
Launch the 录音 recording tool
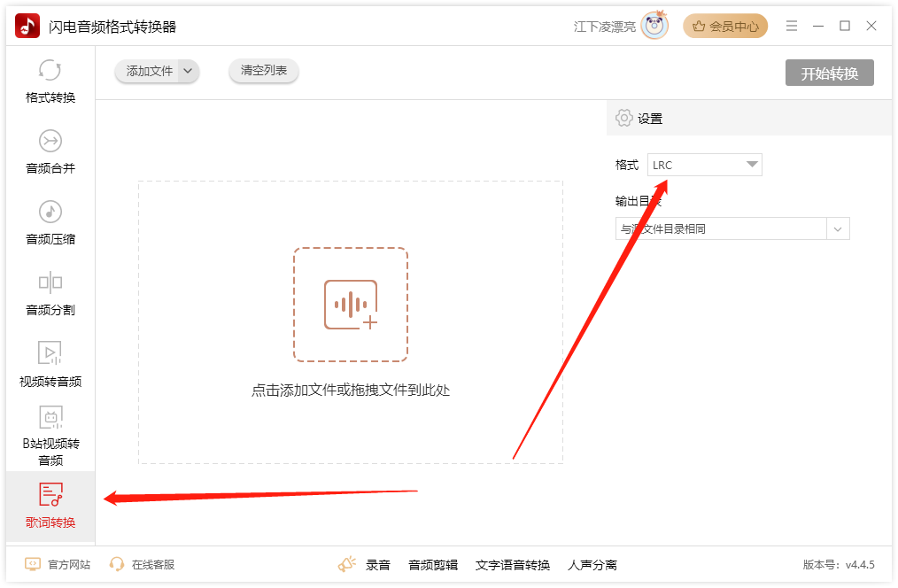pyautogui.click(x=365, y=564)
